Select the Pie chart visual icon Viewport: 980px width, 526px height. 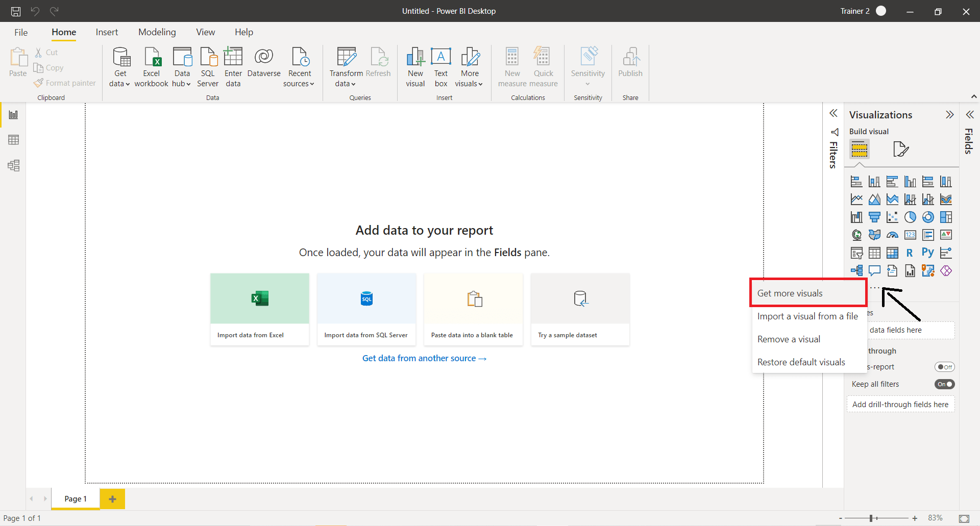coord(911,217)
